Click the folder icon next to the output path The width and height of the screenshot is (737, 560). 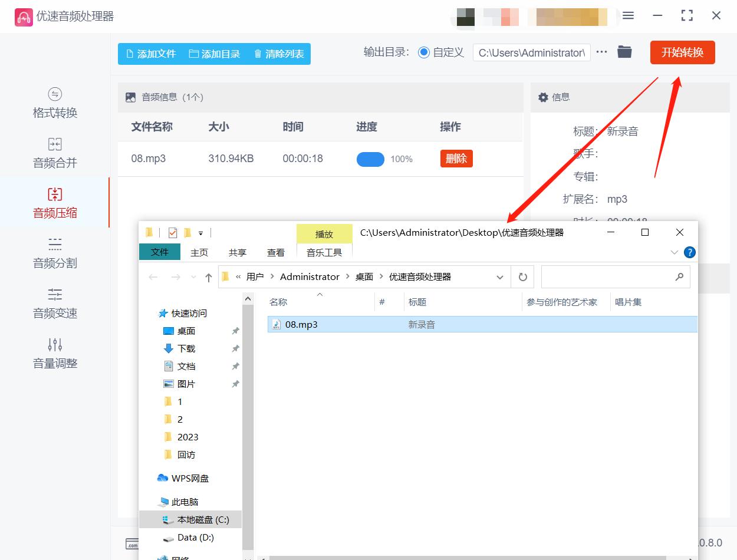(624, 52)
